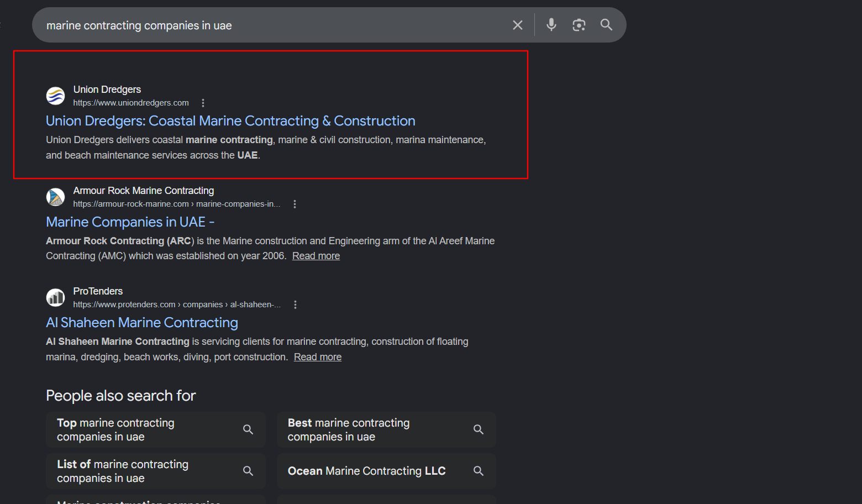Submit search with the magnifying glass icon
Viewport: 862px width, 504px height.
click(606, 25)
